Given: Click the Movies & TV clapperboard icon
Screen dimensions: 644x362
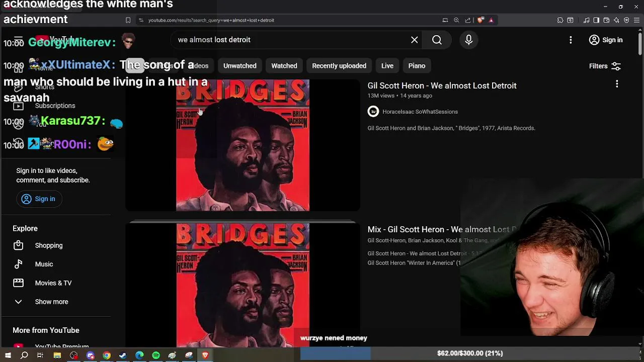Looking at the screenshot, I should [x=18, y=283].
